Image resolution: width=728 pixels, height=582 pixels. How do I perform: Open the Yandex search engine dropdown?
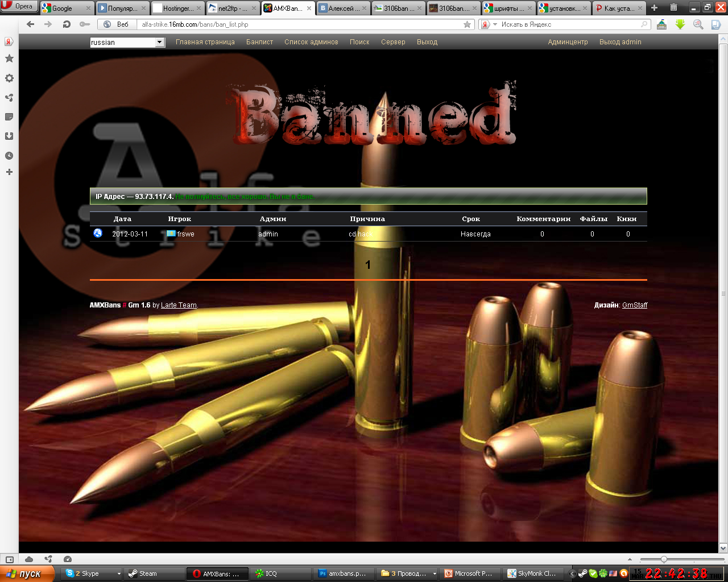click(489, 24)
